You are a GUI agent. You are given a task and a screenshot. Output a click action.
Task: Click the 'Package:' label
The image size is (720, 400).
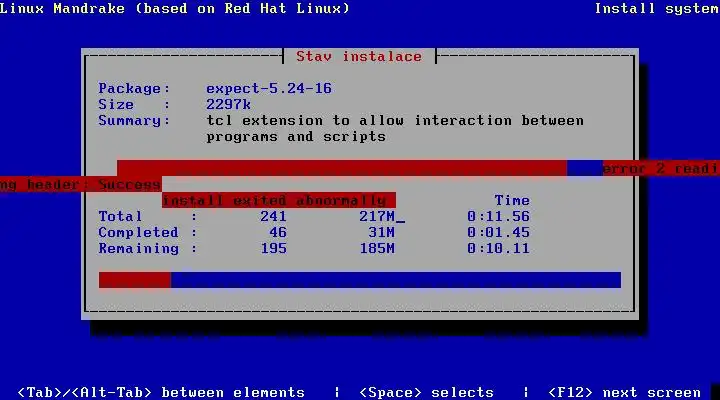pyautogui.click(x=134, y=88)
